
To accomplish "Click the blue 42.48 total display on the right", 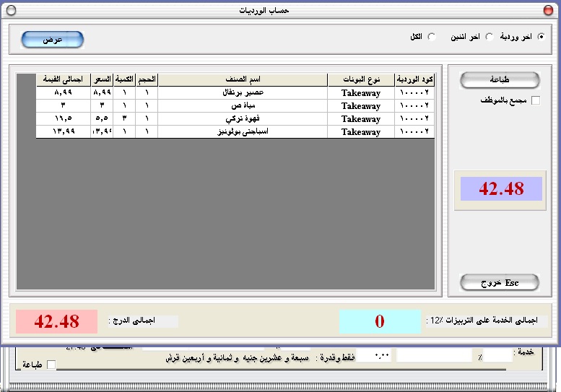I will [x=500, y=189].
